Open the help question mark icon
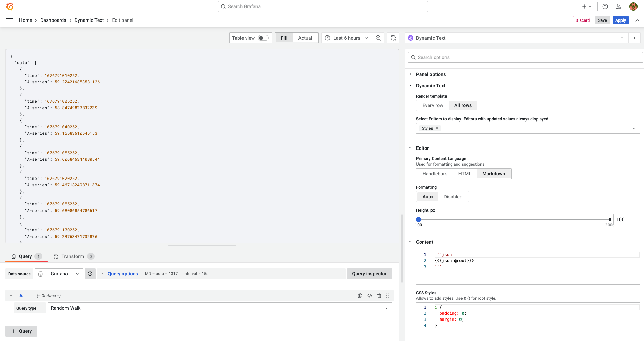 pyautogui.click(x=605, y=6)
